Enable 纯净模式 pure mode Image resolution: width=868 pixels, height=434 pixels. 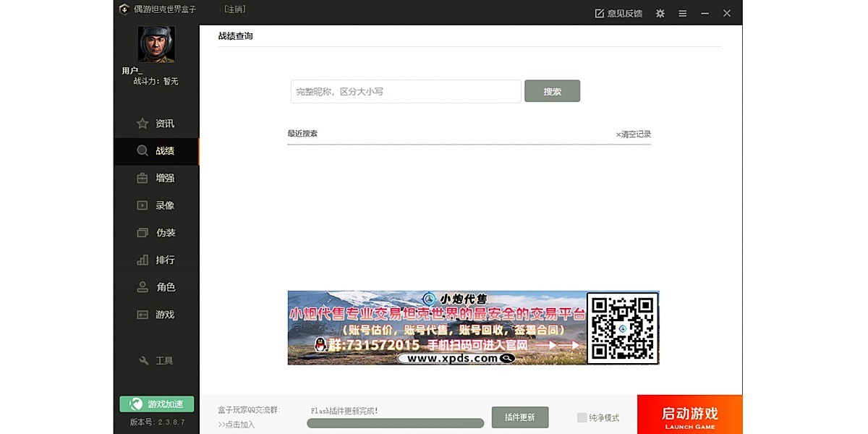click(582, 417)
